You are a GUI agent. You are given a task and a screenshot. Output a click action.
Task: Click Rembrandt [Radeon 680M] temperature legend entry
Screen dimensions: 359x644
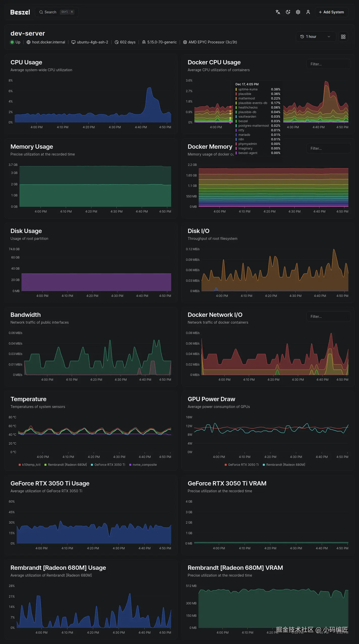(66, 465)
